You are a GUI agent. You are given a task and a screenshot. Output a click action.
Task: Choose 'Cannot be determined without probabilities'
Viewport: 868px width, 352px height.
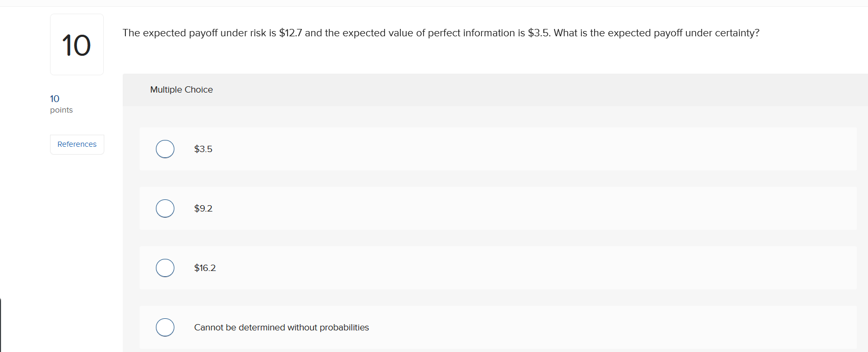(x=165, y=327)
